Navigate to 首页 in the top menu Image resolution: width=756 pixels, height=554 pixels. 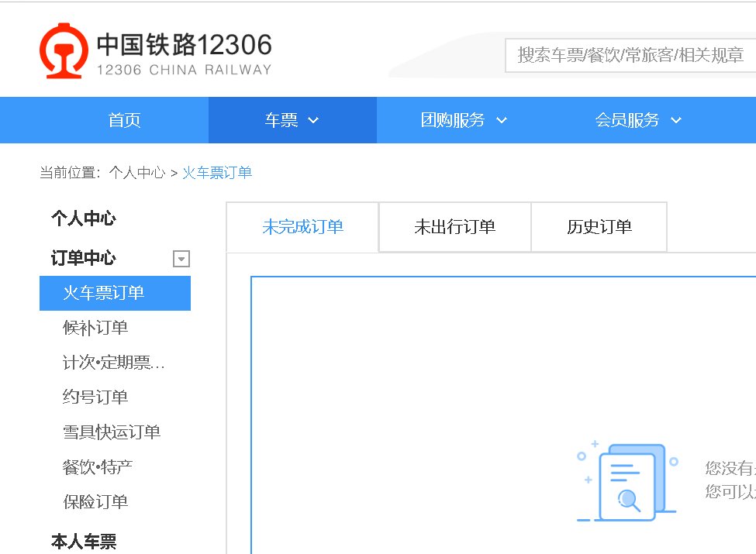[123, 120]
